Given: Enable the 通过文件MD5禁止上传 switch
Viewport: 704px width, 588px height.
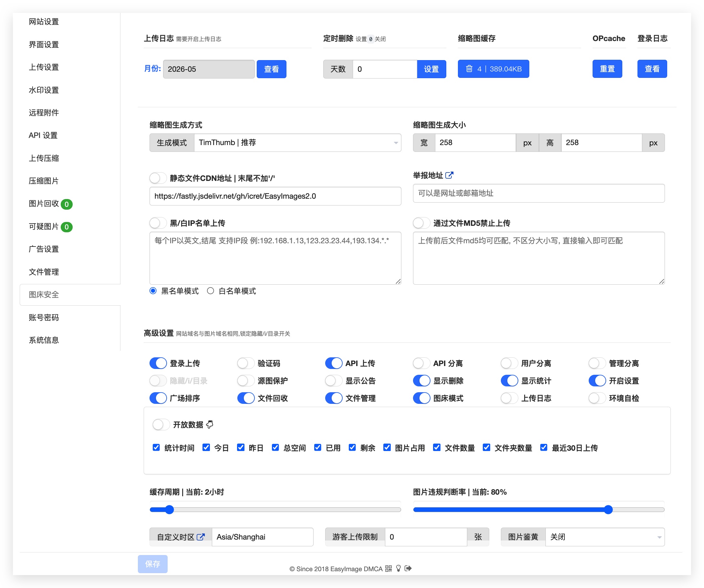Looking at the screenshot, I should pos(421,223).
